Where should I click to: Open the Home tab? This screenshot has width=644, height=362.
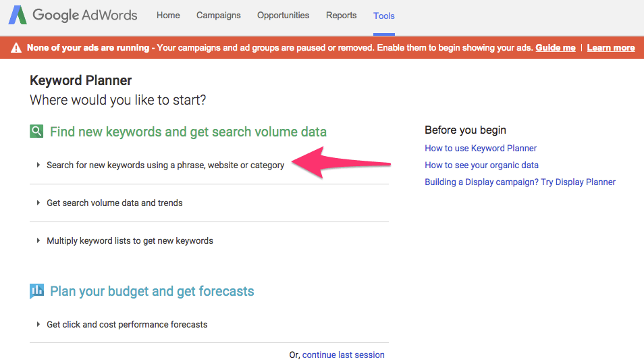point(168,16)
